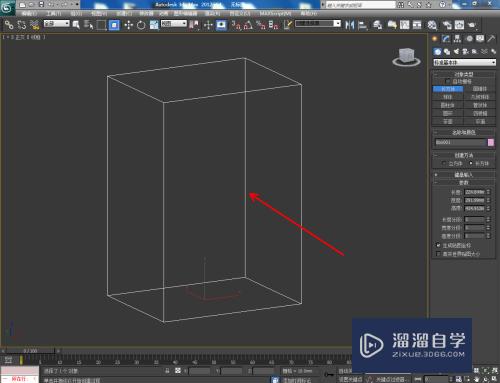The width and height of the screenshot is (500, 383).
Task: Click the Save icon in quick access toolbar
Action: tap(41, 5)
